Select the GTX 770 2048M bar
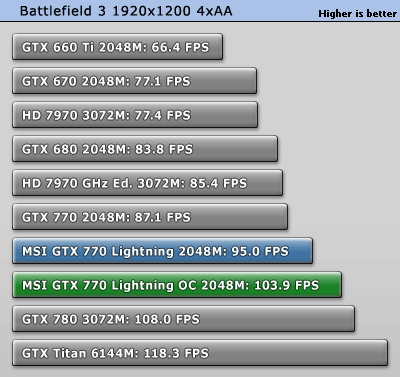The width and height of the screenshot is (400, 377). 150,217
